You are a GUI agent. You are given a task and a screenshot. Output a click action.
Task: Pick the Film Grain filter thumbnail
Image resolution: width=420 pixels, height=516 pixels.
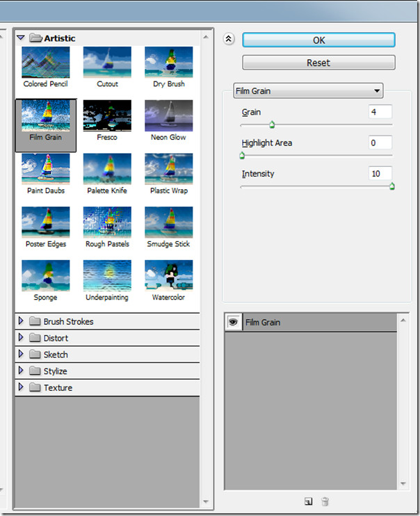click(45, 116)
